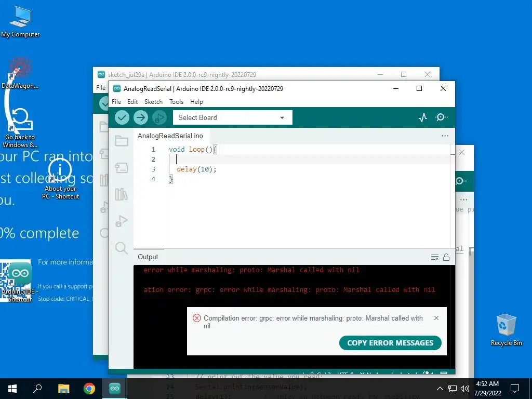Open the Serial Plotter icon

point(423,118)
